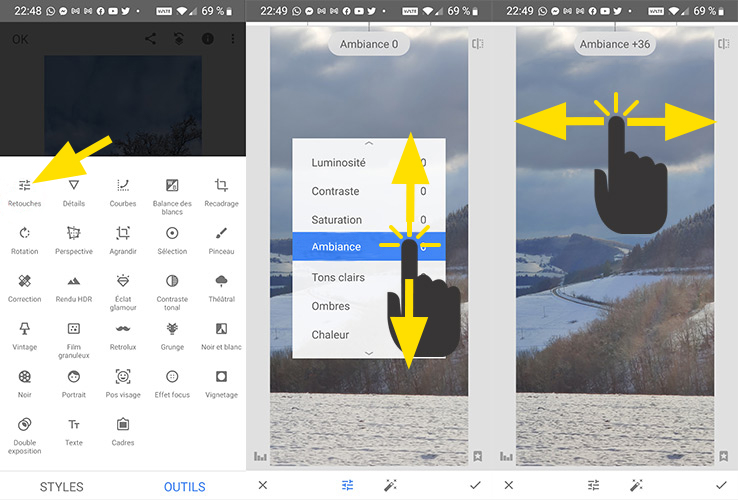This screenshot has width=738, height=500.
Task: Open the Film granuleux filter
Action: (74, 341)
